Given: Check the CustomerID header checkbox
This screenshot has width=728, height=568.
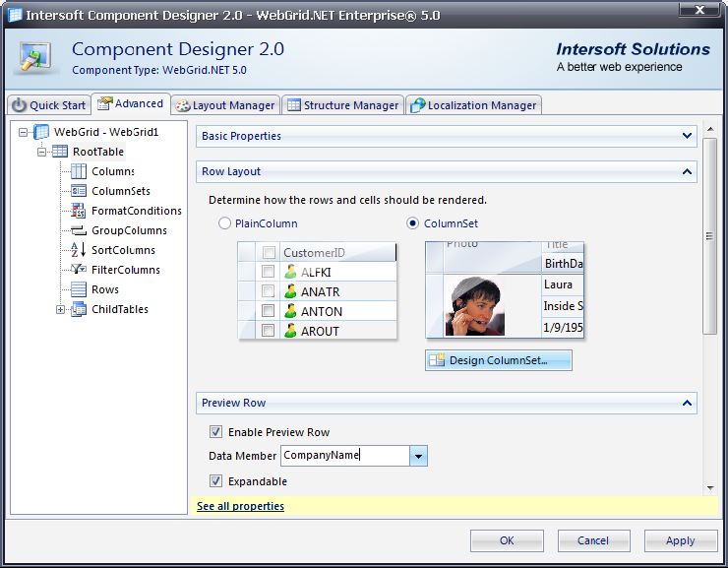Looking at the screenshot, I should point(269,252).
